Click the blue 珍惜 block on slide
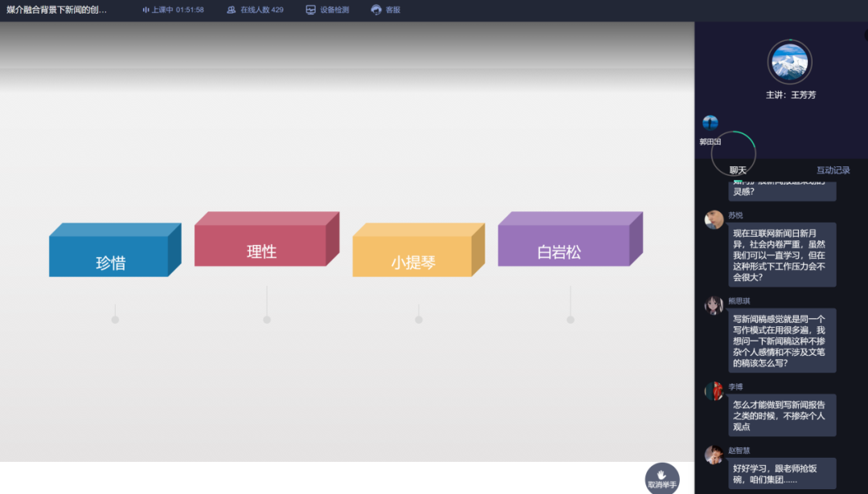This screenshot has height=494, width=868. [x=115, y=250]
